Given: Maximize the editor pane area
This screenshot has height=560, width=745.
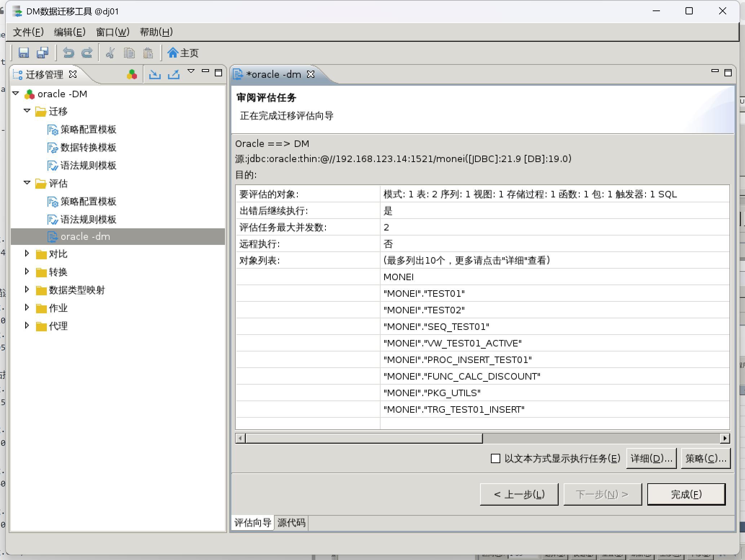Looking at the screenshot, I should click(x=728, y=73).
